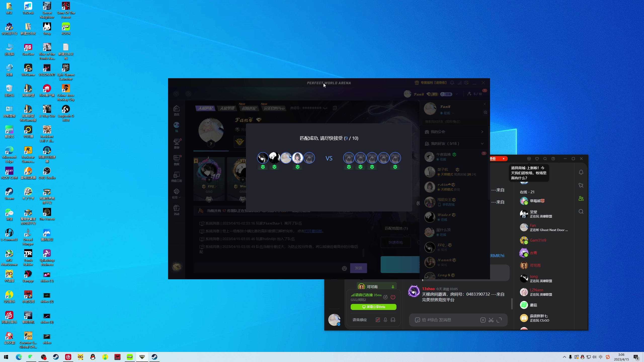Collapse the 我的好友 friends list
This screenshot has height=362, width=644.
(x=482, y=144)
